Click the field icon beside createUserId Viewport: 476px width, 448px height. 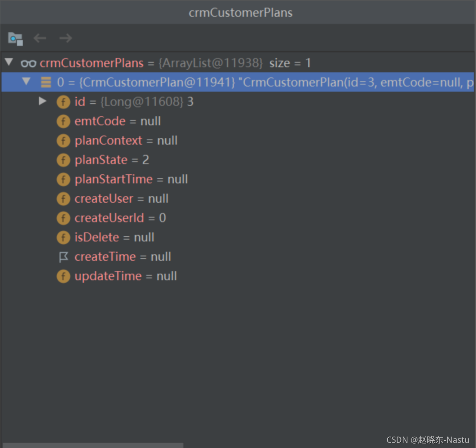pos(63,218)
